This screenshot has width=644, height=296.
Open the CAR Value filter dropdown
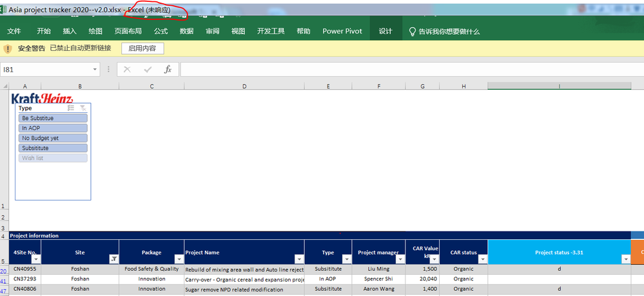coord(434,259)
